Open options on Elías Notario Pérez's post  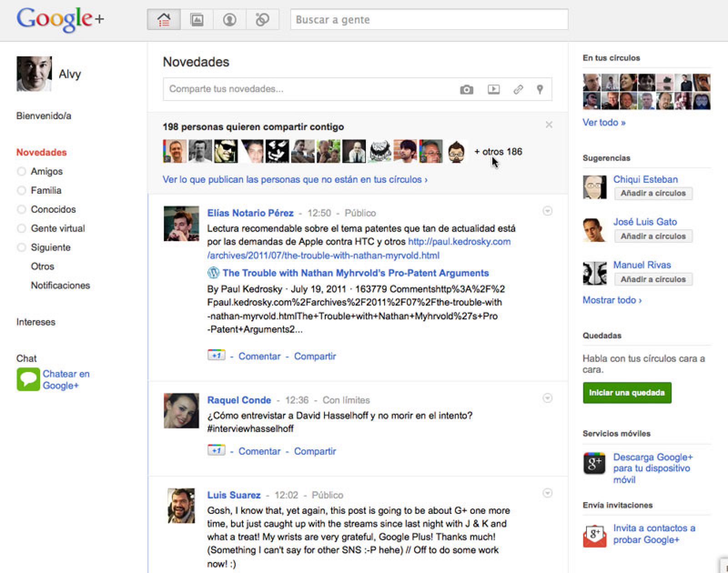547,211
